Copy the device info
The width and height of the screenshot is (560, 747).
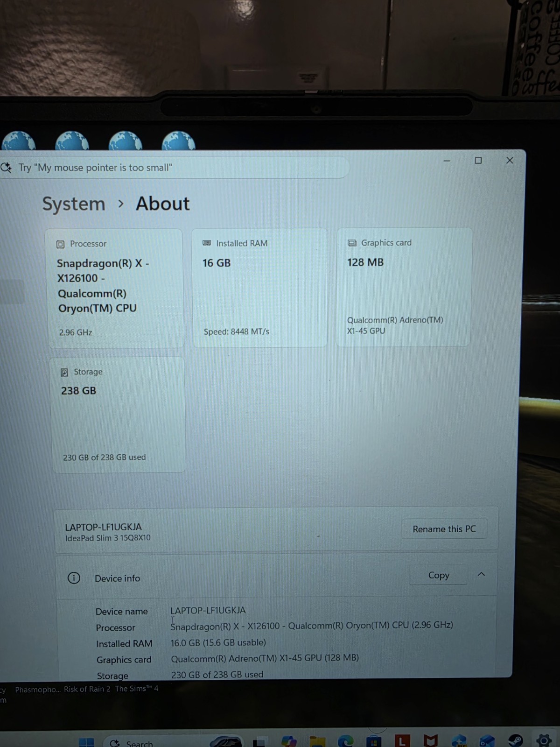click(x=439, y=575)
